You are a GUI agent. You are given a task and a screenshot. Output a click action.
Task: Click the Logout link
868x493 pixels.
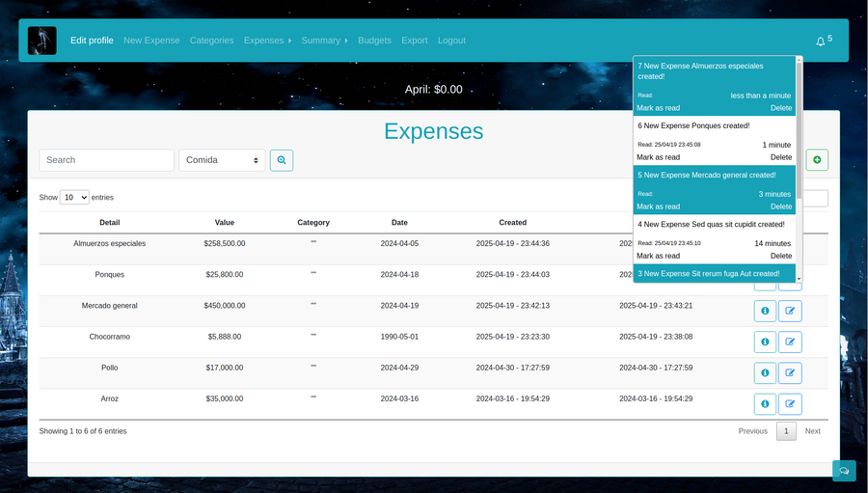point(451,41)
